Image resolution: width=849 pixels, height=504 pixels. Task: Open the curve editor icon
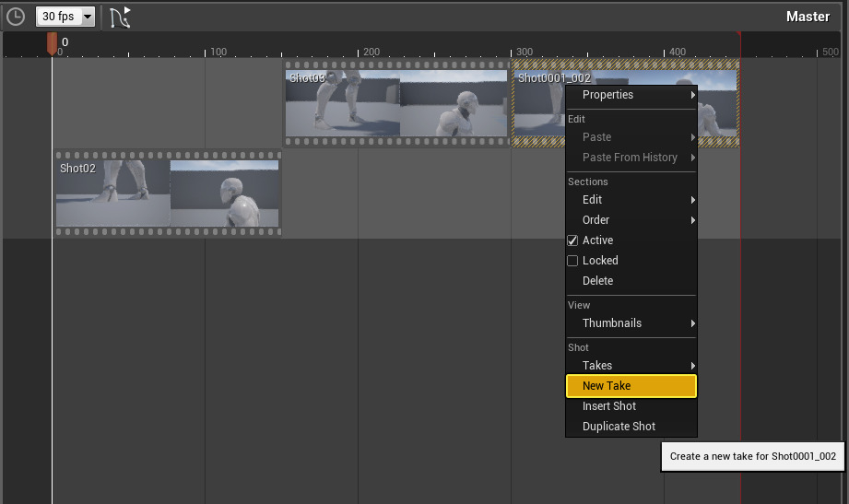pos(120,17)
